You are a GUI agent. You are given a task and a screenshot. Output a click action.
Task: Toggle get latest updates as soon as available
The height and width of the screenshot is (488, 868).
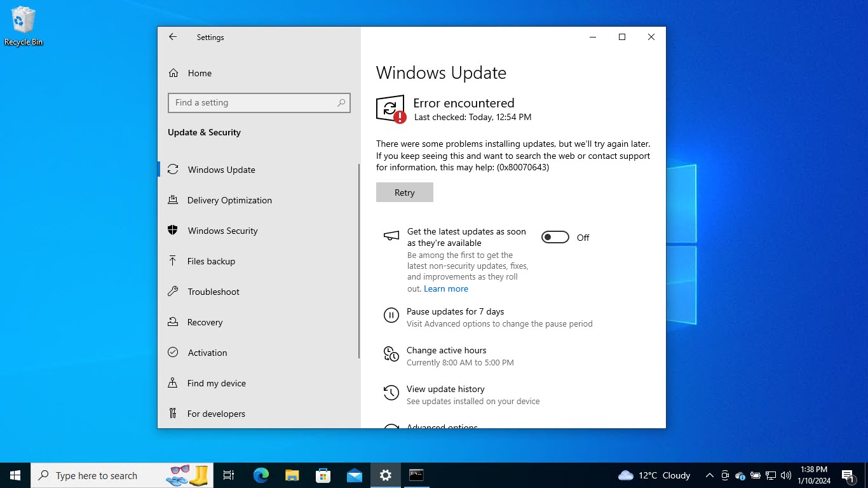[555, 238]
